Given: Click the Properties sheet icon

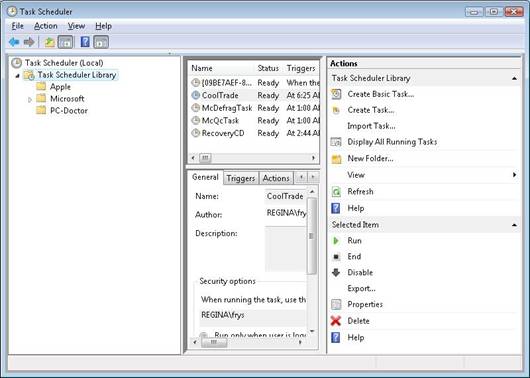Looking at the screenshot, I should [x=336, y=305].
